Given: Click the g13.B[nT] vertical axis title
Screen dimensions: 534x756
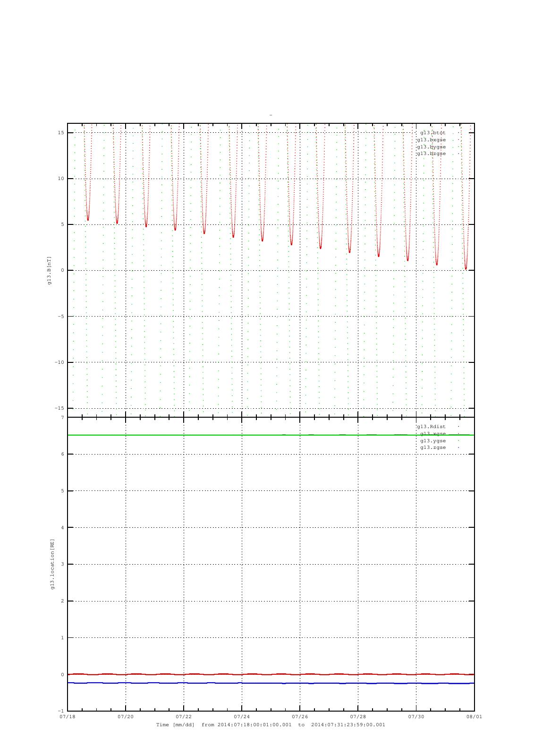Looking at the screenshot, I should (x=49, y=270).
